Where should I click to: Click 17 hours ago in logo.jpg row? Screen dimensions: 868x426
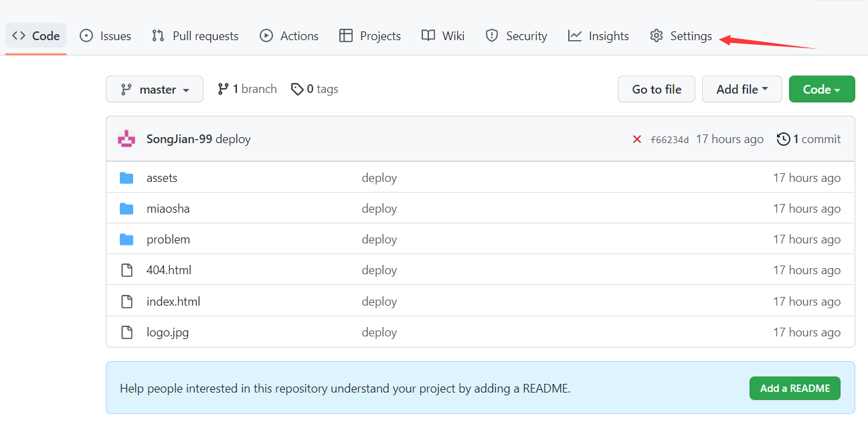click(807, 332)
